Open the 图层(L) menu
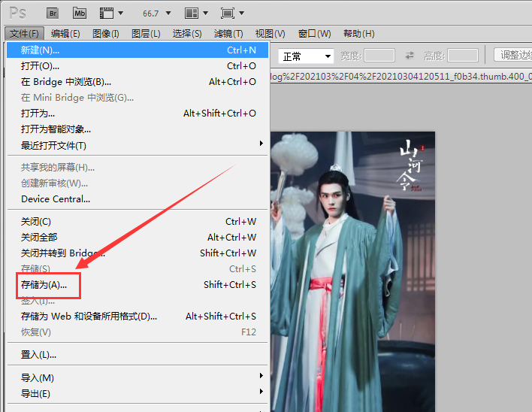Viewport: 532px width, 412px height. 146,34
